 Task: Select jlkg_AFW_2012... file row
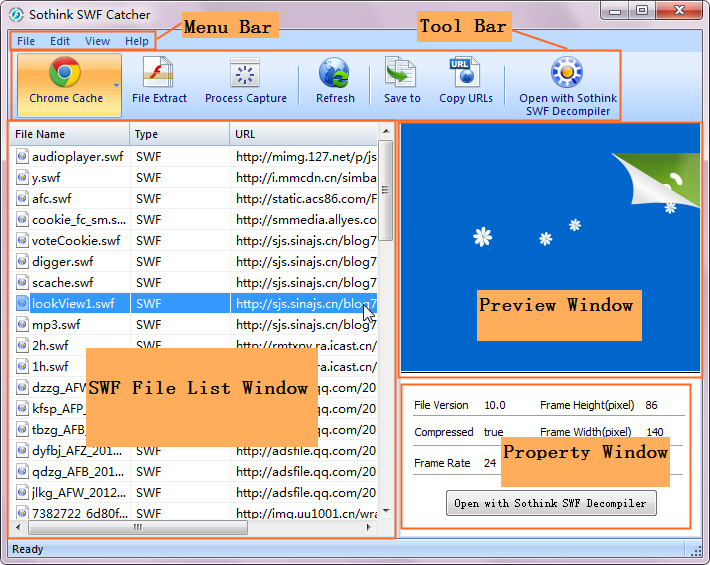194,493
